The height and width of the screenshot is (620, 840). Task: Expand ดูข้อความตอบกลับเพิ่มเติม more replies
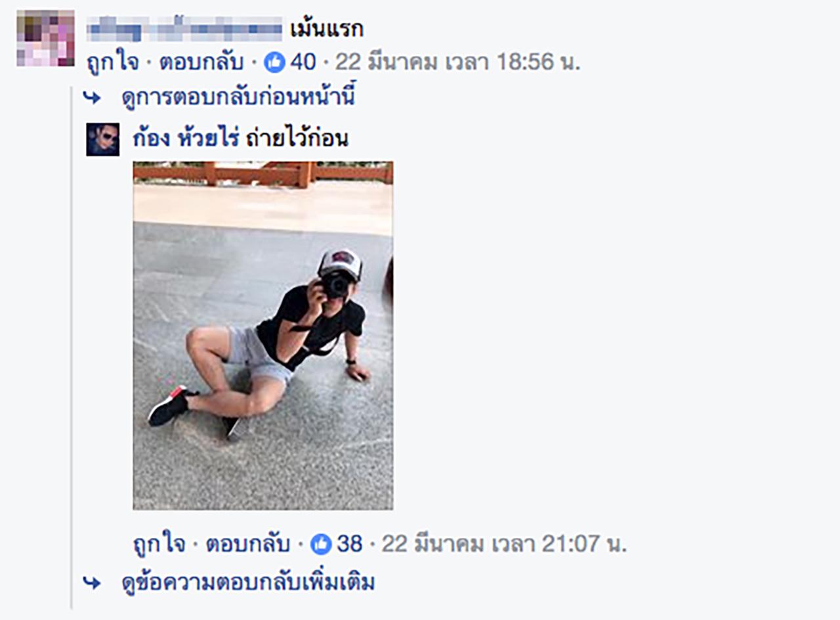pyautogui.click(x=249, y=583)
